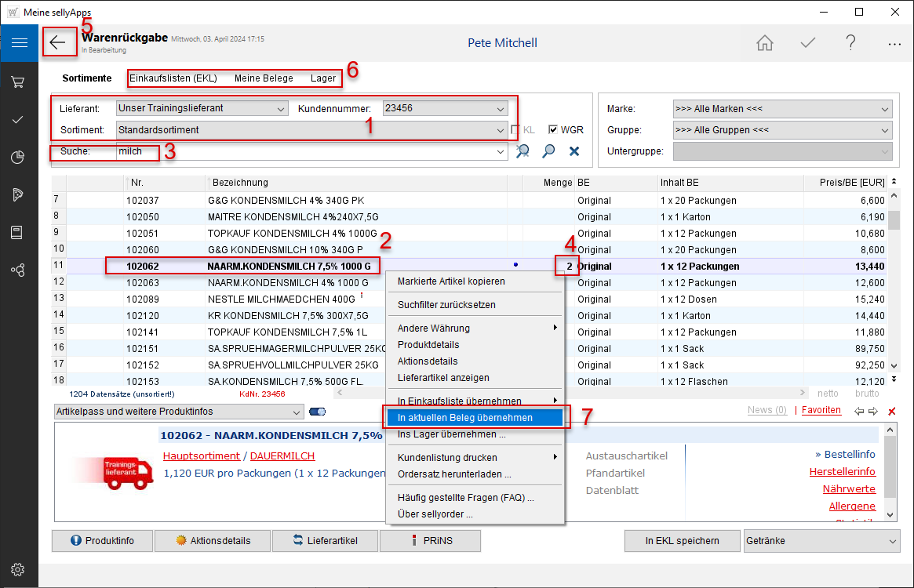Image resolution: width=914 pixels, height=588 pixels.
Task: Open the Herstellerinfo link
Action: coord(842,471)
